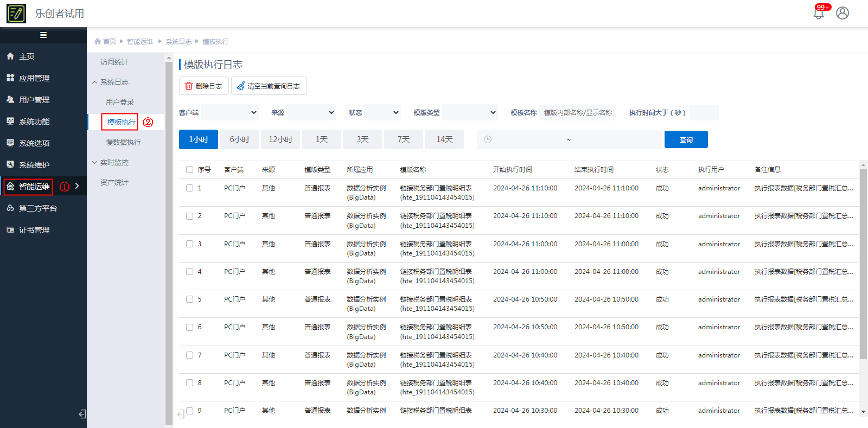Open 用户登录 in the submenu
This screenshot has width=868, height=428.
pyautogui.click(x=120, y=102)
